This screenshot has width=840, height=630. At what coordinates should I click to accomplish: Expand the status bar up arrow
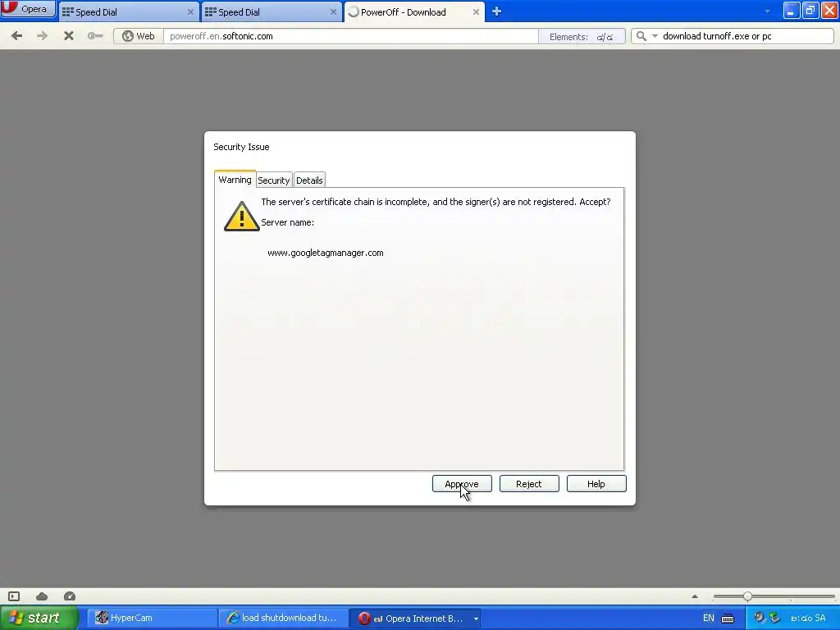tap(695, 596)
